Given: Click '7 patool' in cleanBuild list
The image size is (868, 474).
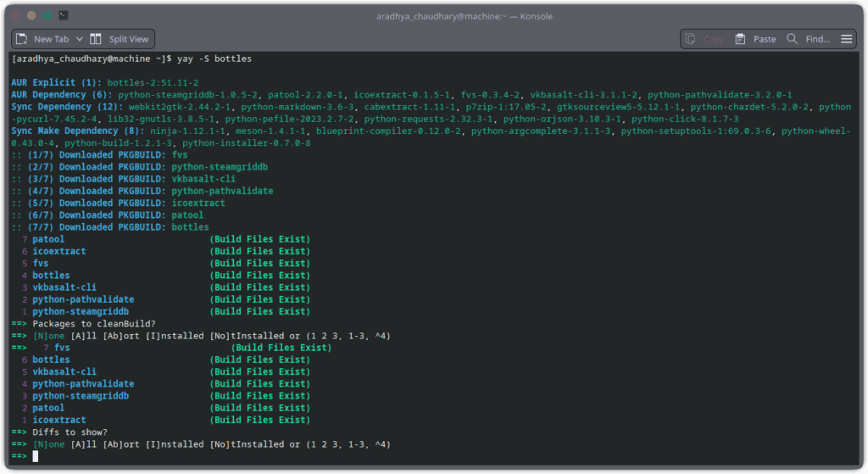Looking at the screenshot, I should click(x=43, y=239).
